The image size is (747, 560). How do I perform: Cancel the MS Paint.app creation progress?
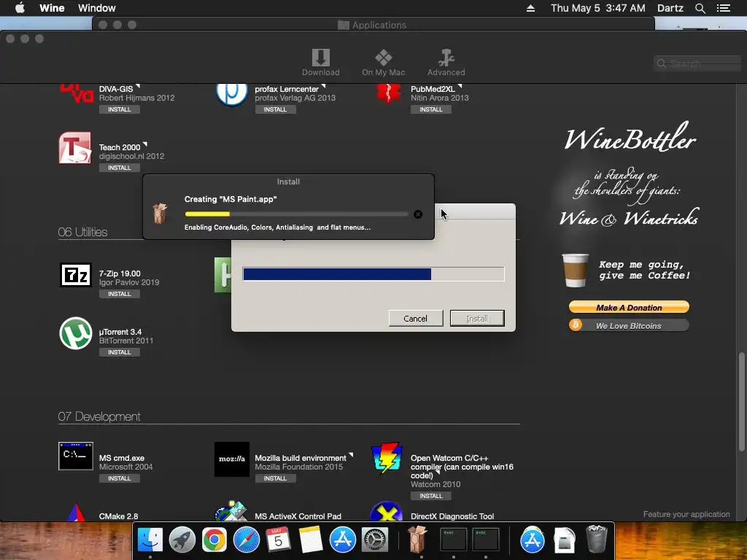pos(418,214)
